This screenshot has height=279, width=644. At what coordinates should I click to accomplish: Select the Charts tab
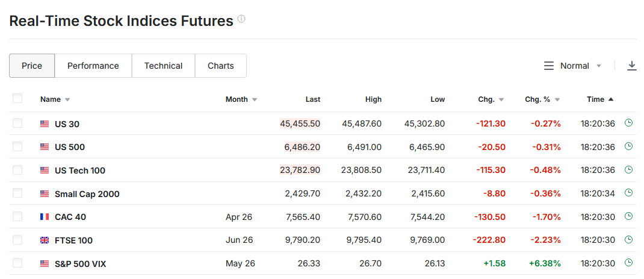click(x=220, y=66)
